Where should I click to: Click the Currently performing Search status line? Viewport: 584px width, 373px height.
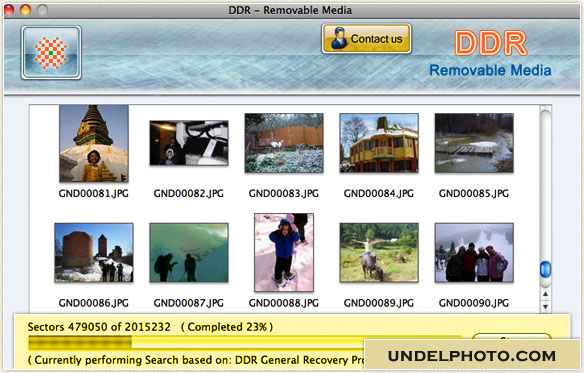(197, 360)
